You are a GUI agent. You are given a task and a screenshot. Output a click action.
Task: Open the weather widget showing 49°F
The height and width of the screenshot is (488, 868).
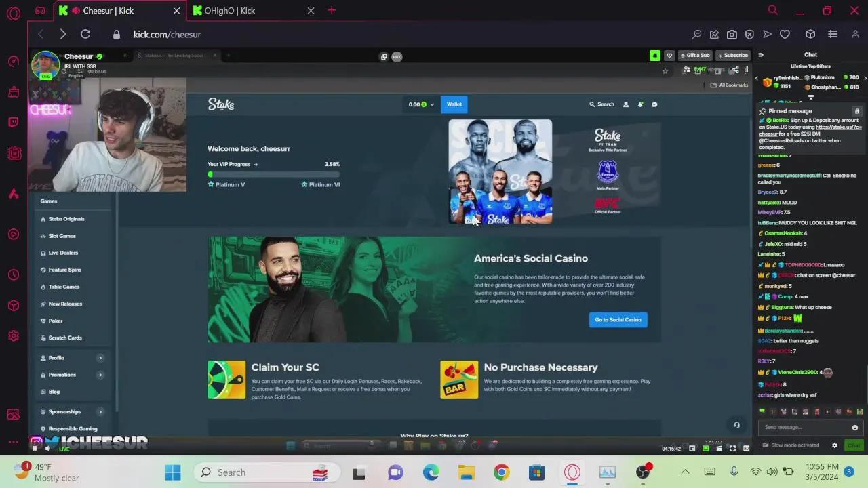pos(47,472)
